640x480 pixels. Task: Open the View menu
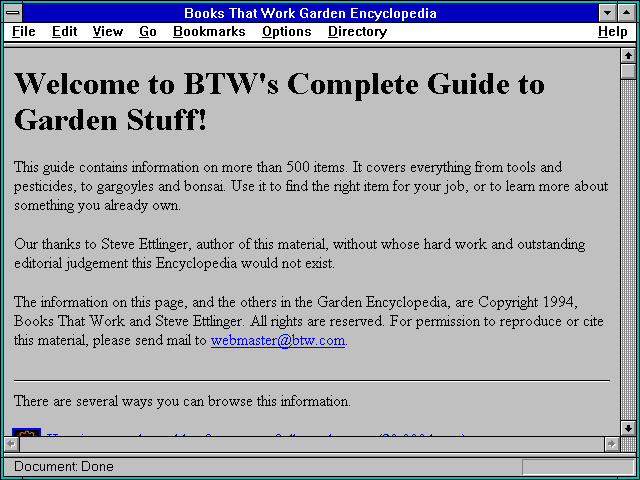point(108,32)
